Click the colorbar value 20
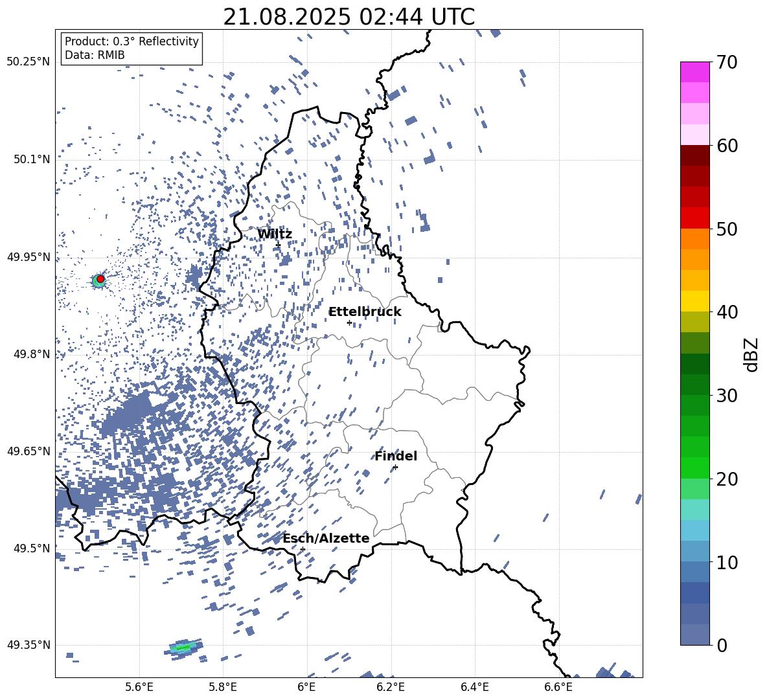Image resolution: width=767 pixels, height=700 pixels. pos(727,479)
